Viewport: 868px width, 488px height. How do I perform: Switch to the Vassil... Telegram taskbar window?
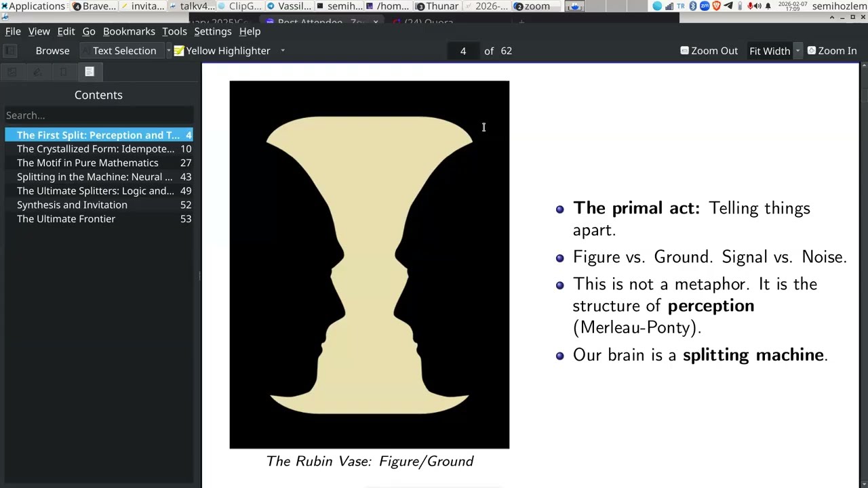click(290, 6)
